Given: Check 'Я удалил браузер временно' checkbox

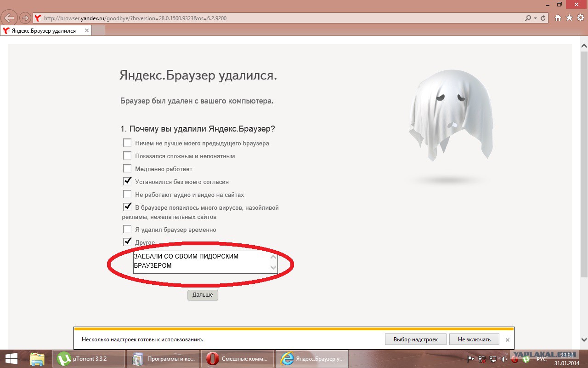Looking at the screenshot, I should (x=127, y=229).
